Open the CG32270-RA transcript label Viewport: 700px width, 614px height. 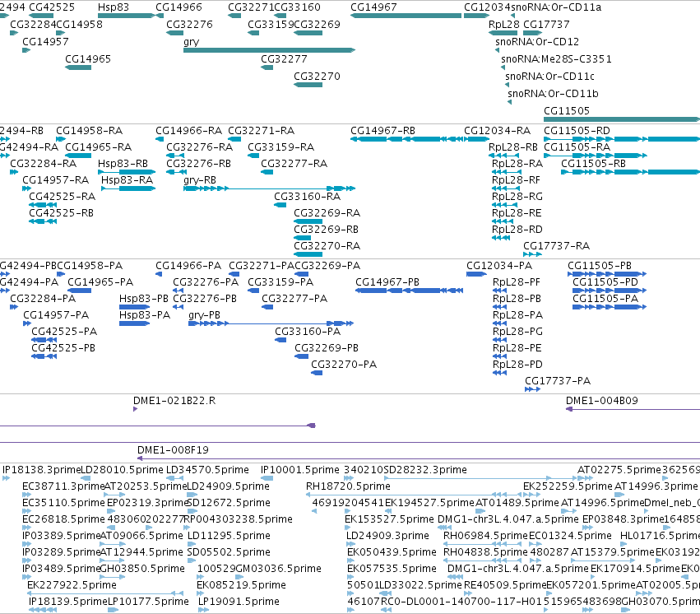click(x=327, y=246)
